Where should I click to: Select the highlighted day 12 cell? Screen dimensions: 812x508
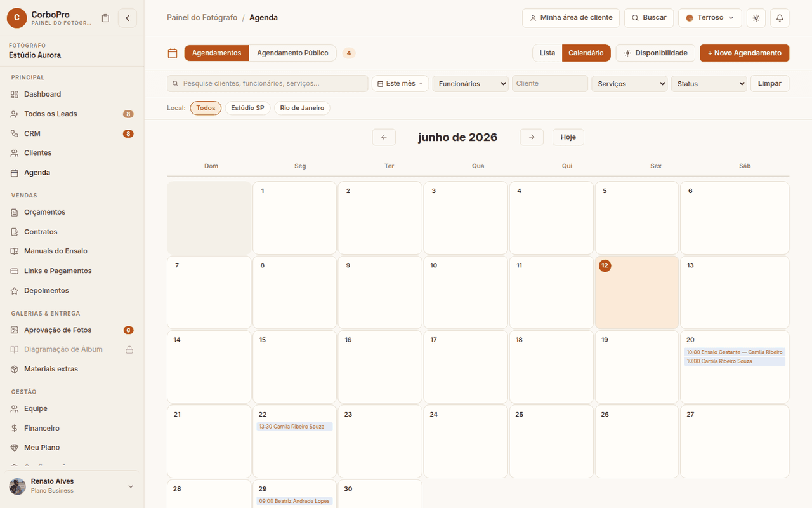point(637,292)
